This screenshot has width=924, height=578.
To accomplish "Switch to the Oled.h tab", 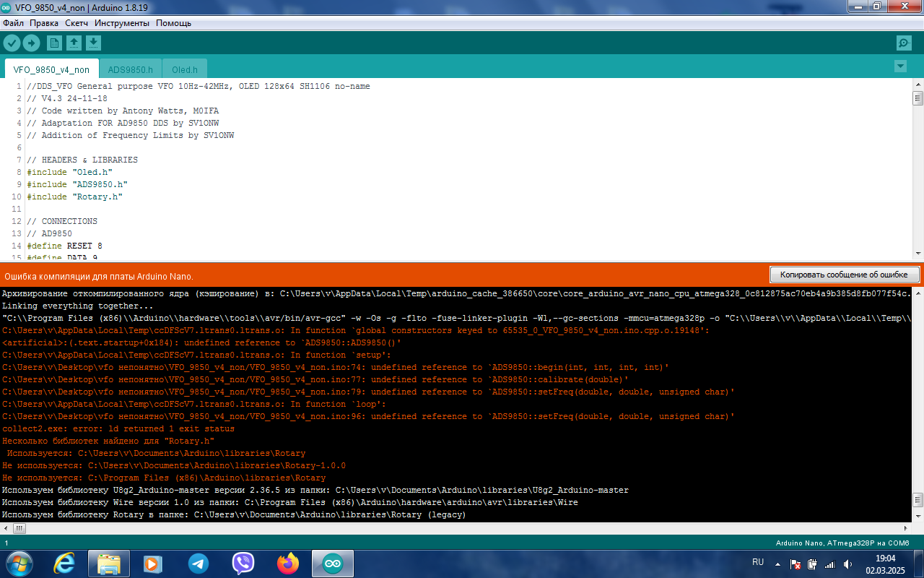I will coord(185,69).
